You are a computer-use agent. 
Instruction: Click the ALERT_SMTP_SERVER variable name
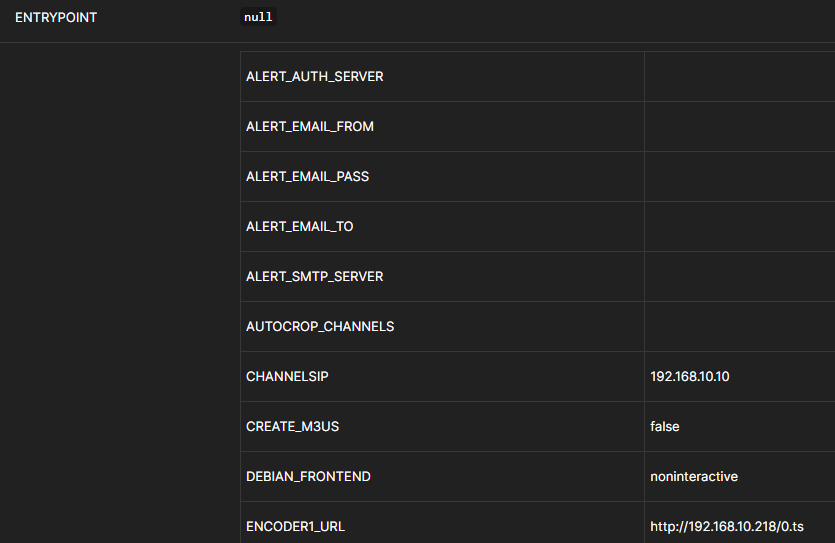[314, 277]
